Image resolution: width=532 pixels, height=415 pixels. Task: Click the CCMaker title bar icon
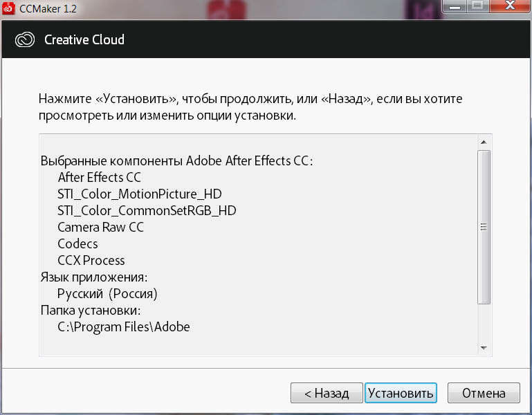coord(9,8)
